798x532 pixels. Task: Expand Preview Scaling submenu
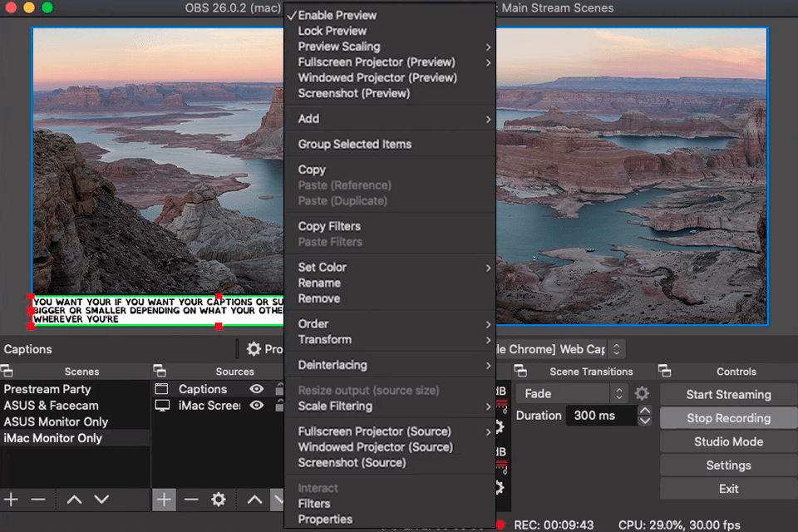pyautogui.click(x=390, y=47)
